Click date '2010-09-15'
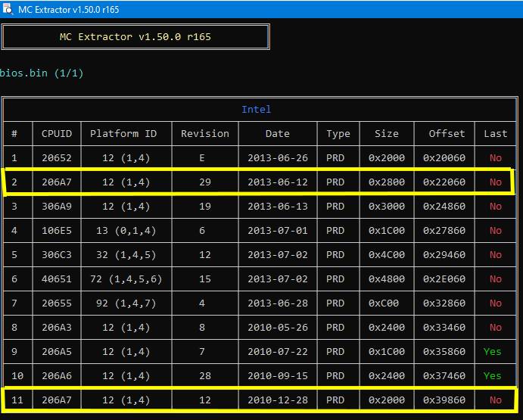Screen dimensions: 523x420 pos(278,376)
